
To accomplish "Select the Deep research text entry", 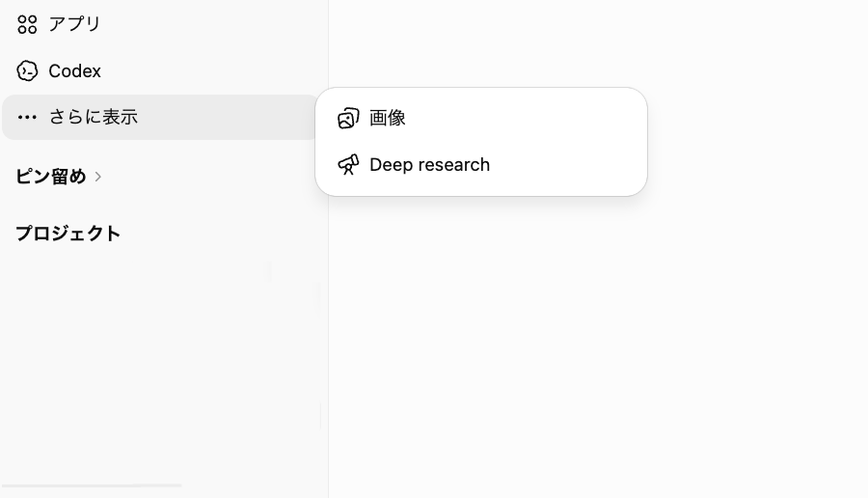I will click(x=429, y=164).
